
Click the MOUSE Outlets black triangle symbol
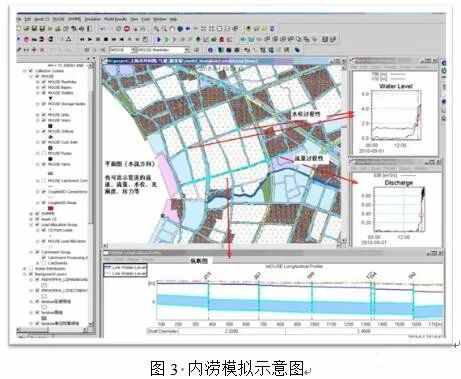pyautogui.click(x=50, y=98)
